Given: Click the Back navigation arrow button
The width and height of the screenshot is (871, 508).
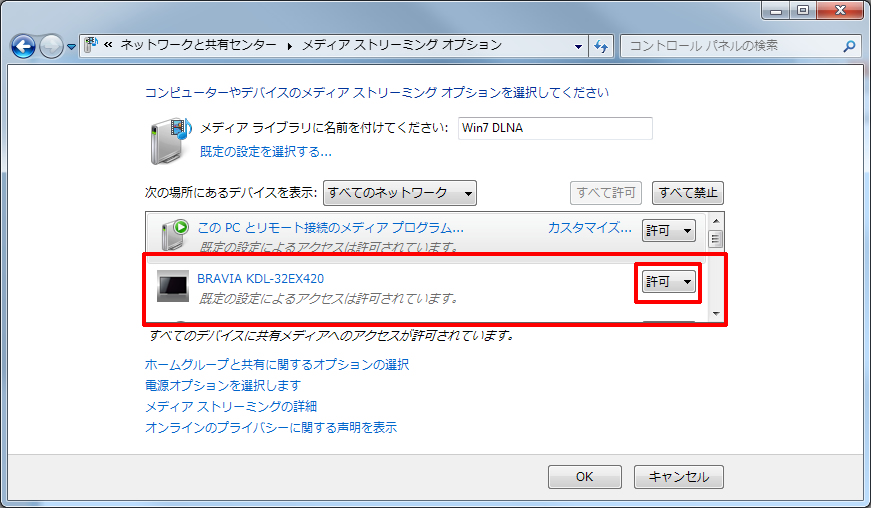Looking at the screenshot, I should [x=23, y=47].
